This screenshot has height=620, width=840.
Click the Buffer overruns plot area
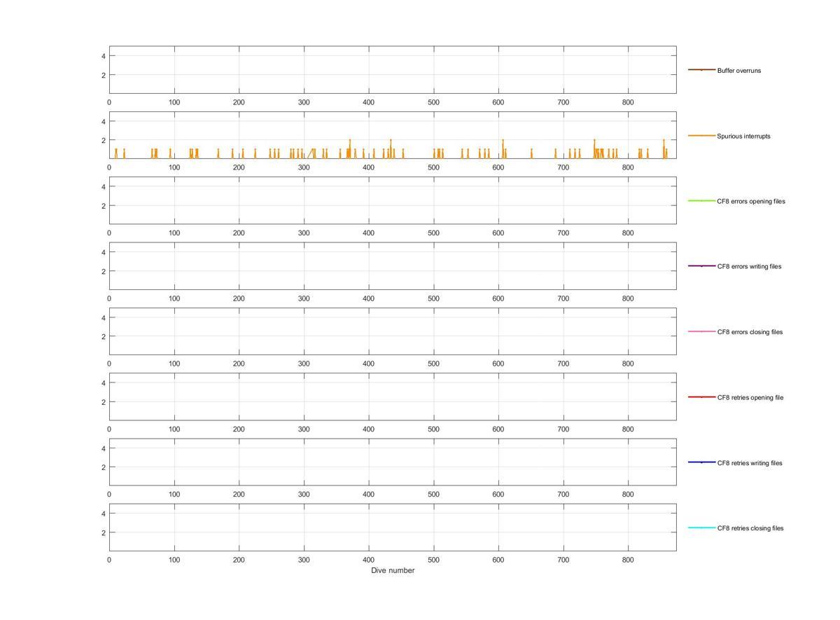point(393,70)
